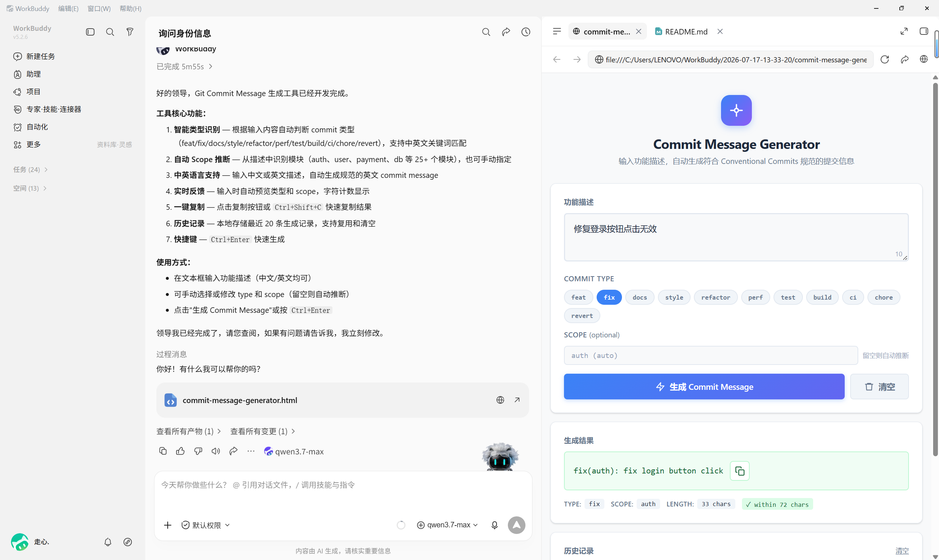Viewport: 939px width, 560px height.
Task: Start voice input with microphone
Action: coord(495,525)
